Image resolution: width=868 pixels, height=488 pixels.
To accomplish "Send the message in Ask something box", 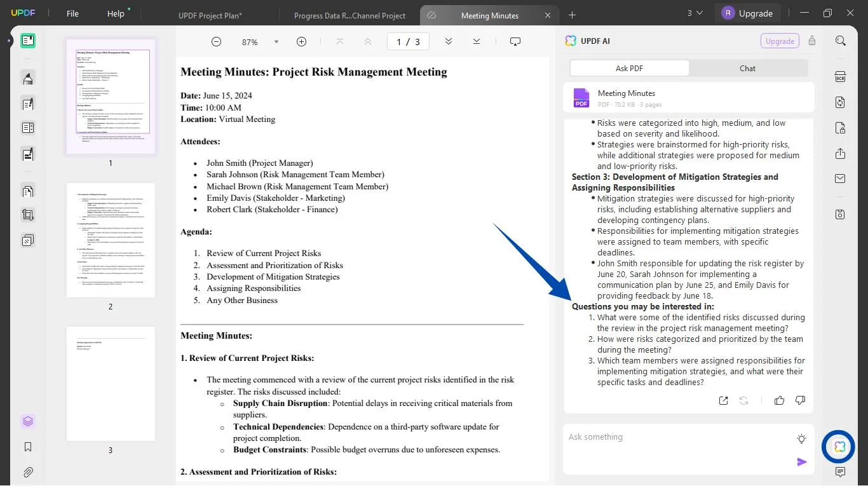I will (802, 462).
